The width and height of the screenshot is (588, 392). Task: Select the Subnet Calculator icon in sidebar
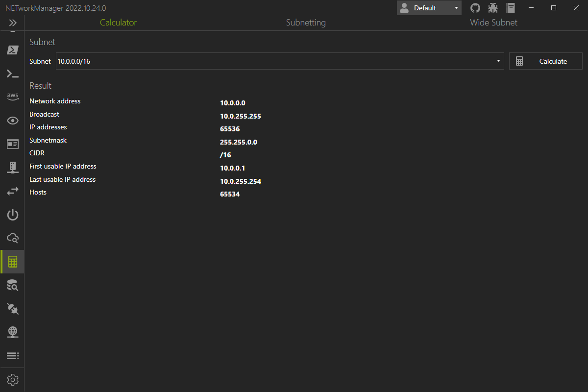(13, 262)
